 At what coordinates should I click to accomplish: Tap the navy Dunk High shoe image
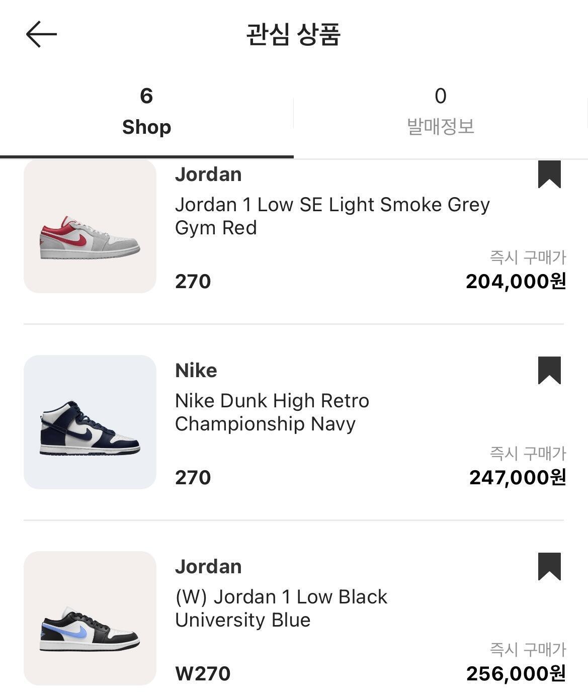click(x=90, y=422)
